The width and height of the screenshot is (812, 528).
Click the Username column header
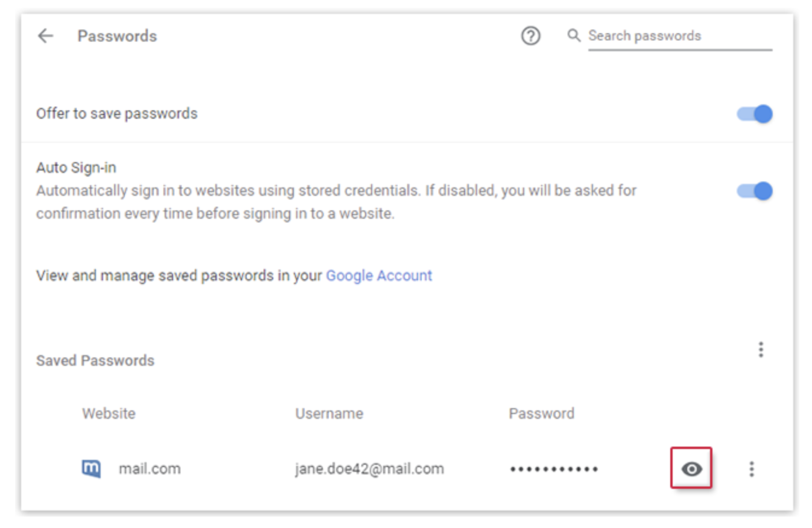click(329, 413)
